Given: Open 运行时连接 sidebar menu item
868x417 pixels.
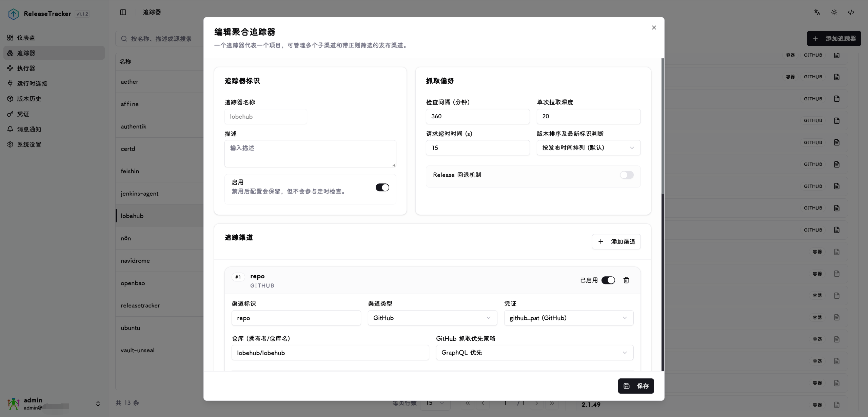Looking at the screenshot, I should [x=54, y=83].
